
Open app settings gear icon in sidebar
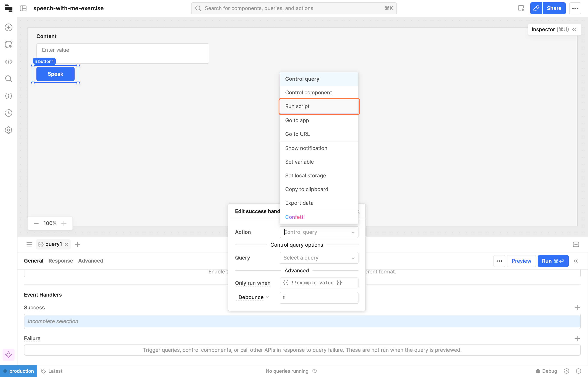click(9, 130)
